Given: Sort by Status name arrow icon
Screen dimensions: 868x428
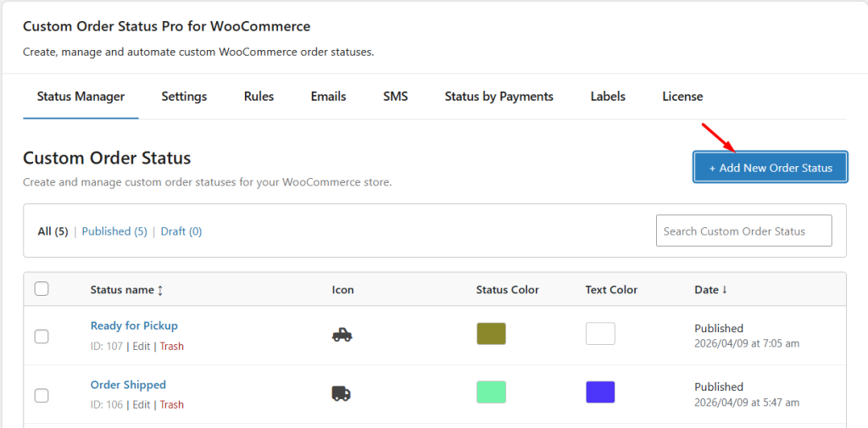Looking at the screenshot, I should click(160, 290).
